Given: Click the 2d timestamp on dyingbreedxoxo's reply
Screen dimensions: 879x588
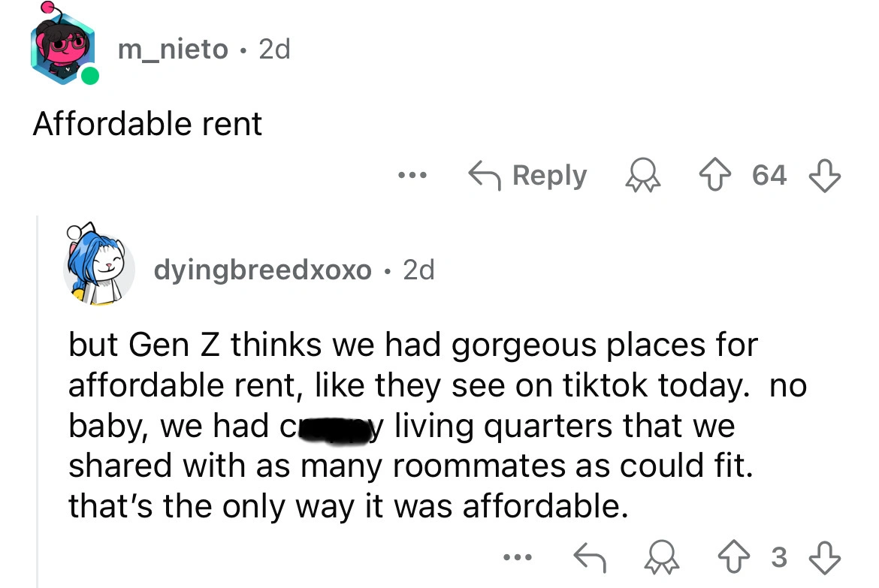Looking at the screenshot, I should point(418,270).
